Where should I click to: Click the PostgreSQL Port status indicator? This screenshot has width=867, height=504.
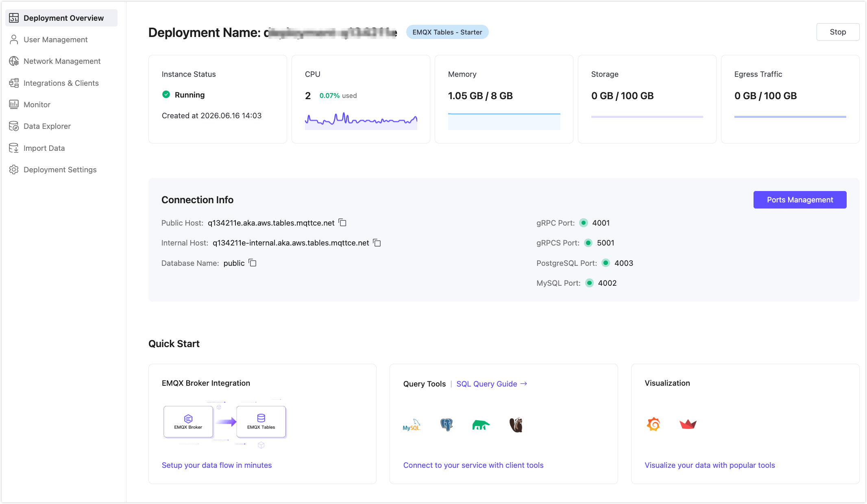pyautogui.click(x=606, y=263)
